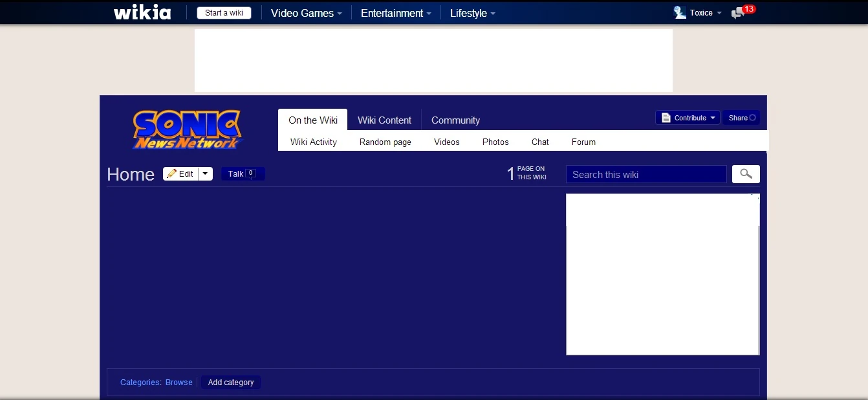Go to the Wiki Activity link

pyautogui.click(x=314, y=142)
